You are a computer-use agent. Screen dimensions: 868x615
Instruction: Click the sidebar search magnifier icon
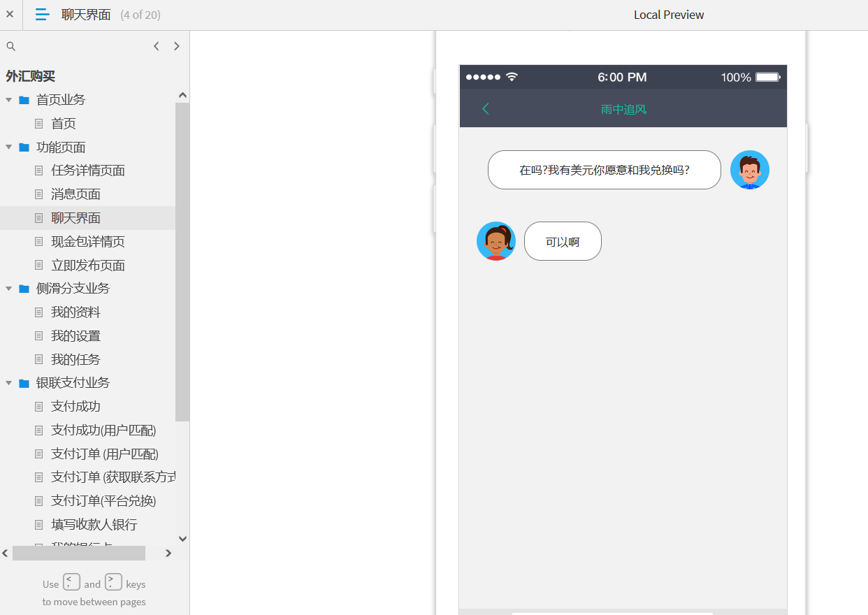pyautogui.click(x=10, y=46)
